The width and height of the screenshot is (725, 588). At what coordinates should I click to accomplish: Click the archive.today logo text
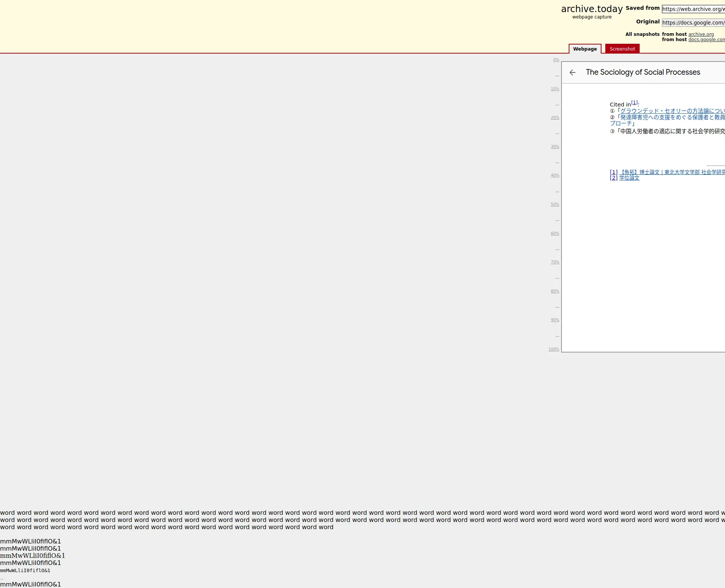point(591,9)
